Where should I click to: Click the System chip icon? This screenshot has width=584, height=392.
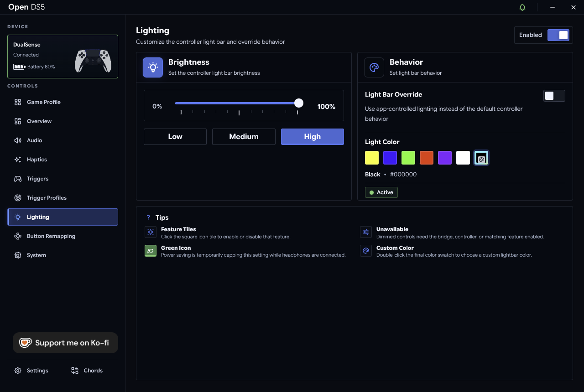tap(18, 255)
